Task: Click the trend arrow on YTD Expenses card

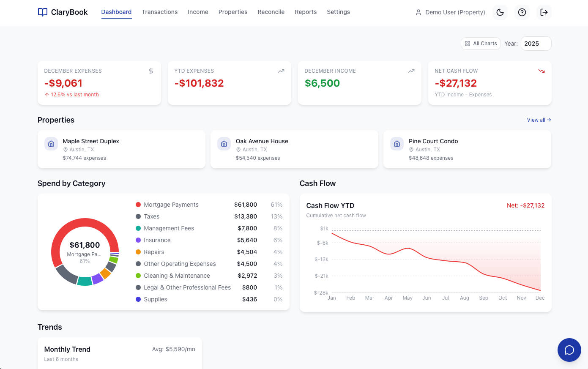Action: (x=281, y=71)
